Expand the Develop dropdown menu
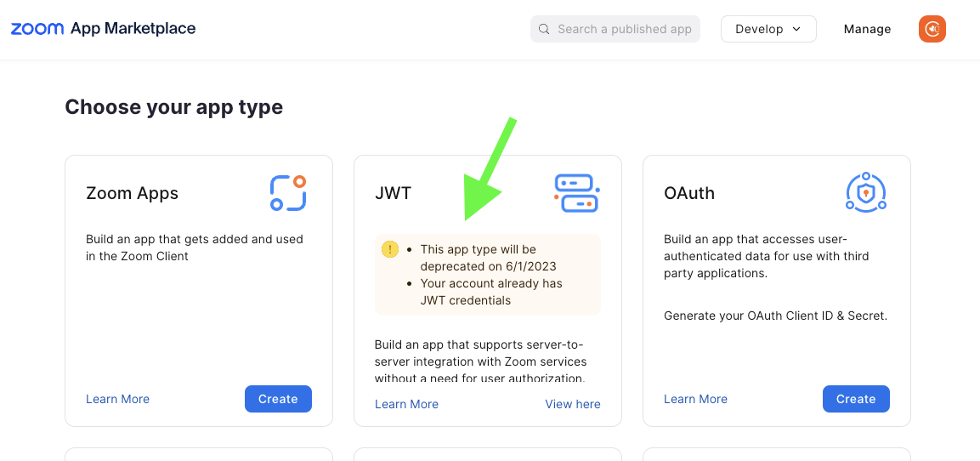Viewport: 980px width, 461px height. pyautogui.click(x=768, y=29)
